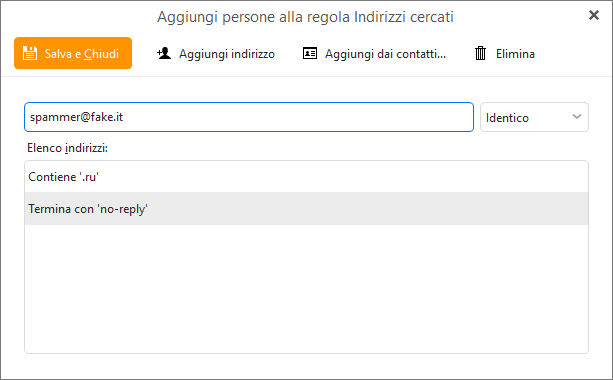Focus the spammer@fake.it address field

click(249, 117)
